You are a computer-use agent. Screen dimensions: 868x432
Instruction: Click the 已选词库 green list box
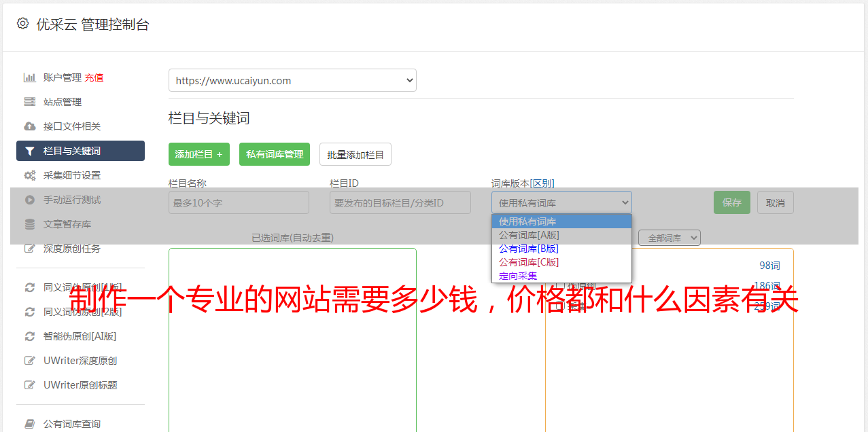pos(292,340)
